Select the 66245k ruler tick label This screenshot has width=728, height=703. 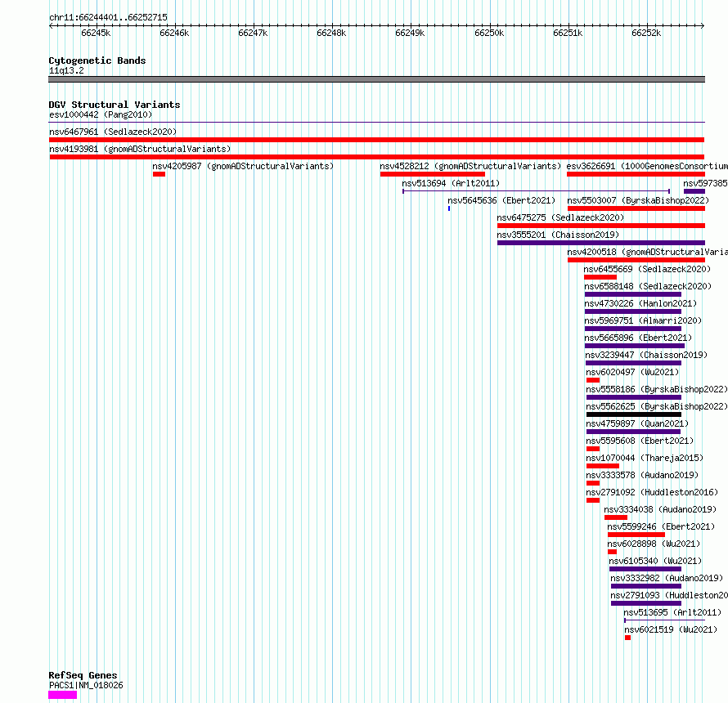coord(96,33)
